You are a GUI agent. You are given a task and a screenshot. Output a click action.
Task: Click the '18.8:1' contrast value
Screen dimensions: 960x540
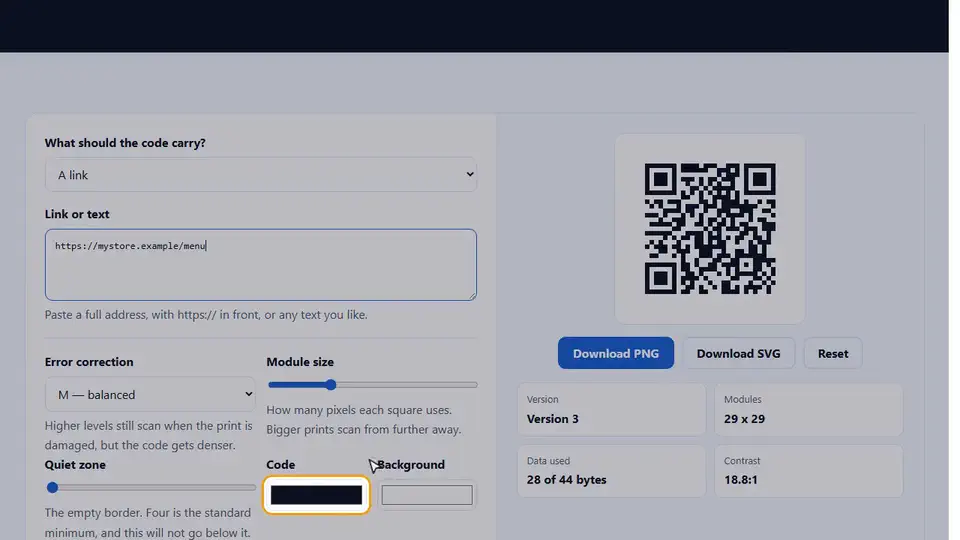point(740,480)
